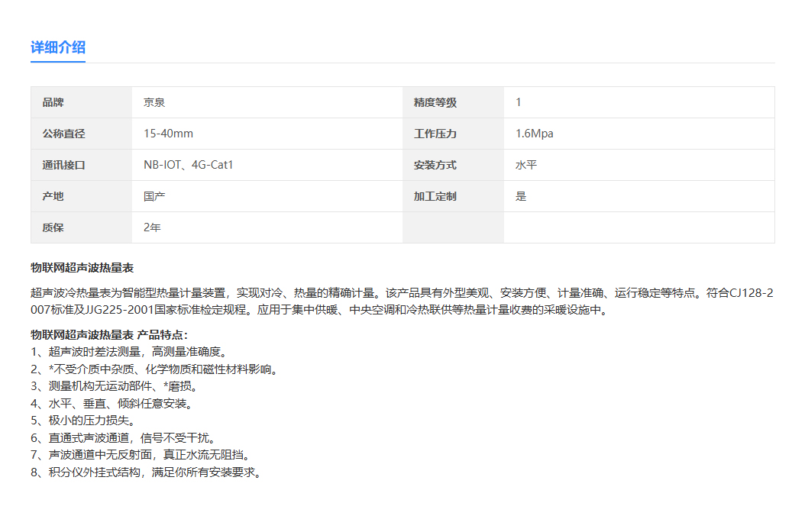Viewport: 805px width, 532px height.
Task: Click the line starting 007标准及JJG225-2001
Action: click(x=319, y=310)
